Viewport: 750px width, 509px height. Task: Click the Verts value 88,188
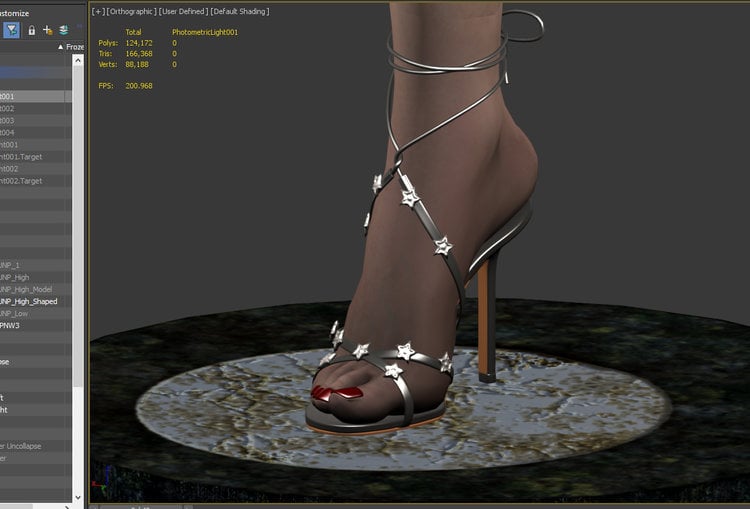137,65
